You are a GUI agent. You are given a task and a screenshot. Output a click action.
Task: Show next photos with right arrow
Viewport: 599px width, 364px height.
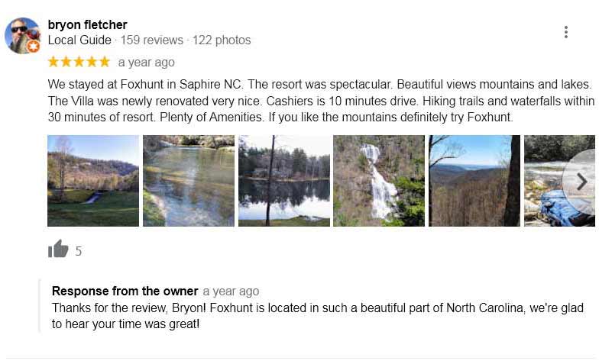581,182
